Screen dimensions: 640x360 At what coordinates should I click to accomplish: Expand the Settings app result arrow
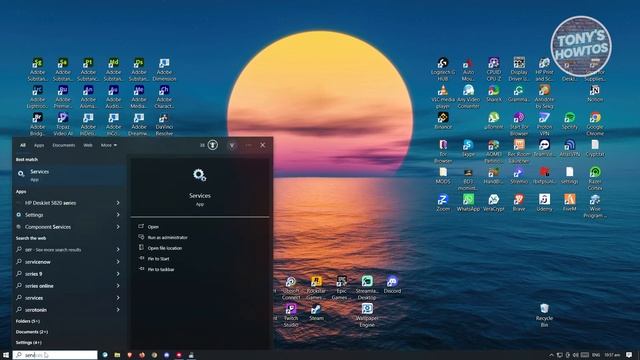pos(118,215)
